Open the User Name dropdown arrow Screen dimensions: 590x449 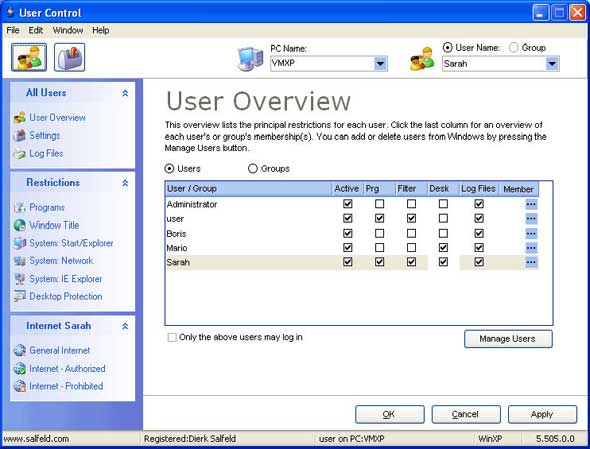pos(552,64)
